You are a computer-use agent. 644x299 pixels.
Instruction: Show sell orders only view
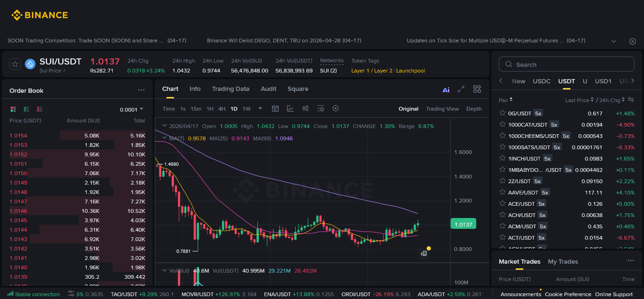(40, 109)
